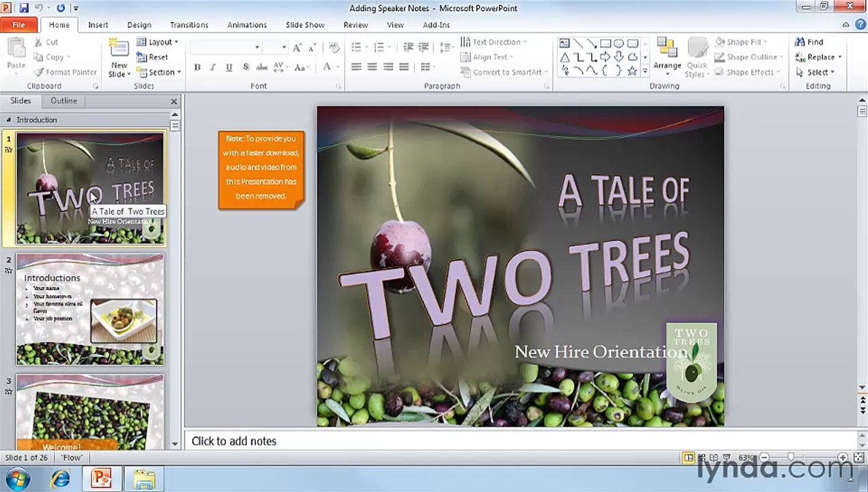This screenshot has height=492, width=868.
Task: Expand the shapes gallery More arrow
Action: coord(645,71)
